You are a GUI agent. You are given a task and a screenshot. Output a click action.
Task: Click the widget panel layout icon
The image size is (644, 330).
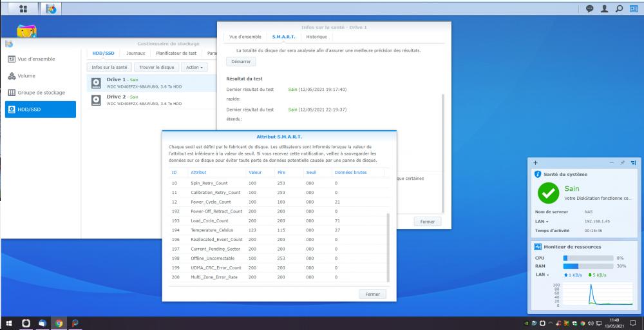tap(633, 162)
